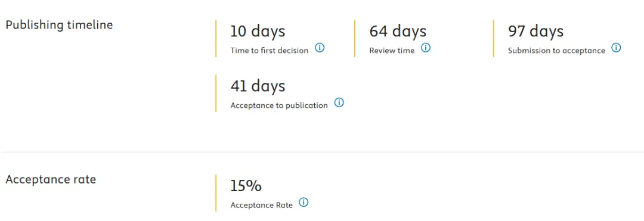Show info for Submission to acceptance
Screen dimensions: 644x221
(x=616, y=48)
